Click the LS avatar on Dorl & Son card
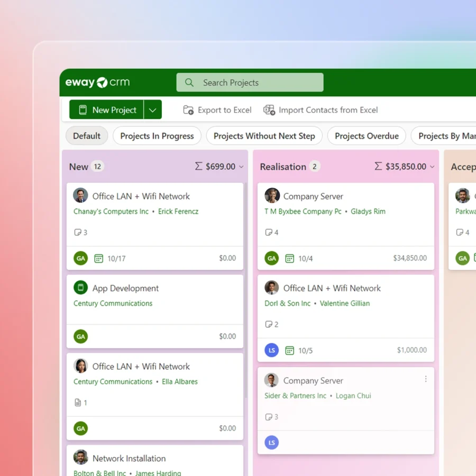The height and width of the screenshot is (476, 476). tap(272, 350)
